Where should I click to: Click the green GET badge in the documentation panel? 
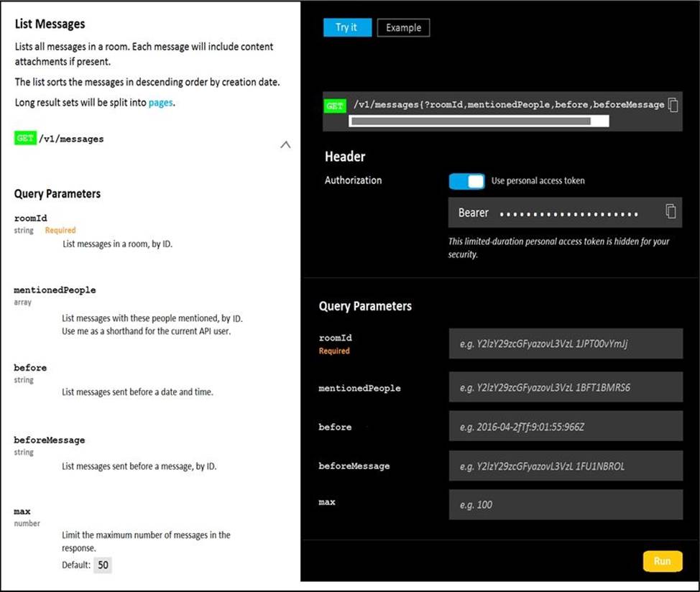(x=24, y=139)
